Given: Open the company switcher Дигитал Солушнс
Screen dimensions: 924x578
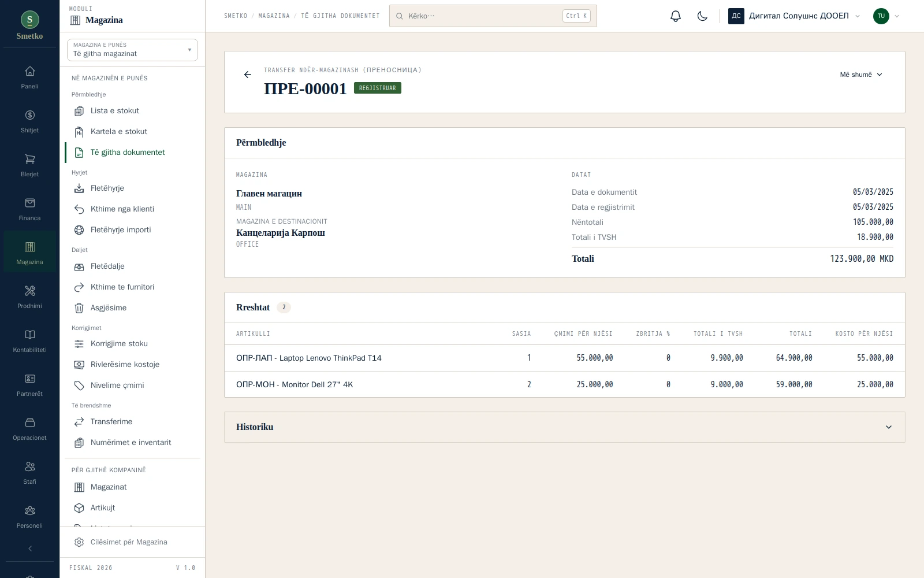Looking at the screenshot, I should tap(794, 16).
